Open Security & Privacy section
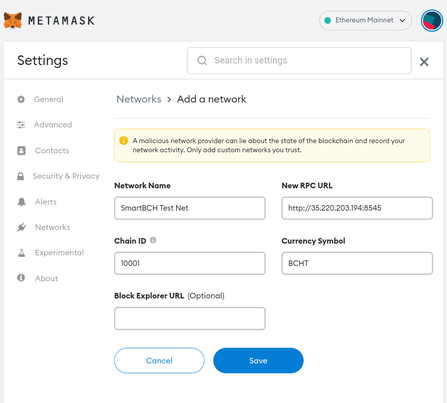The image size is (447, 403). [x=66, y=176]
